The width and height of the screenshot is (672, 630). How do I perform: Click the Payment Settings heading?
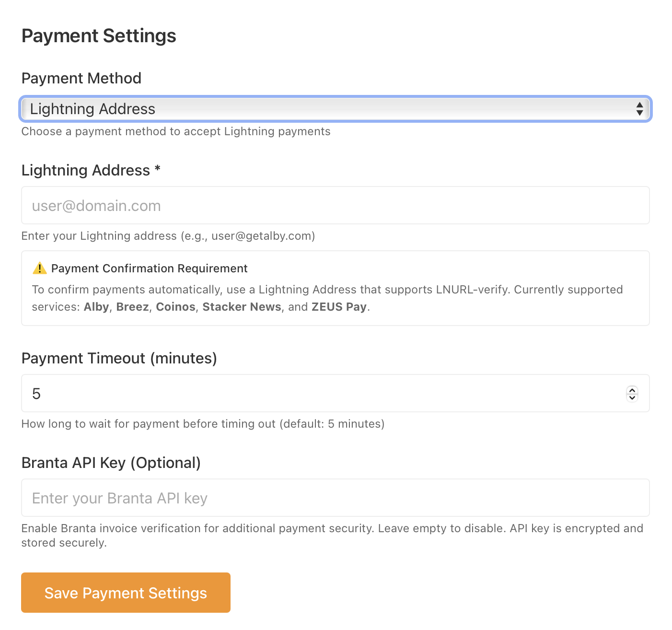[99, 36]
